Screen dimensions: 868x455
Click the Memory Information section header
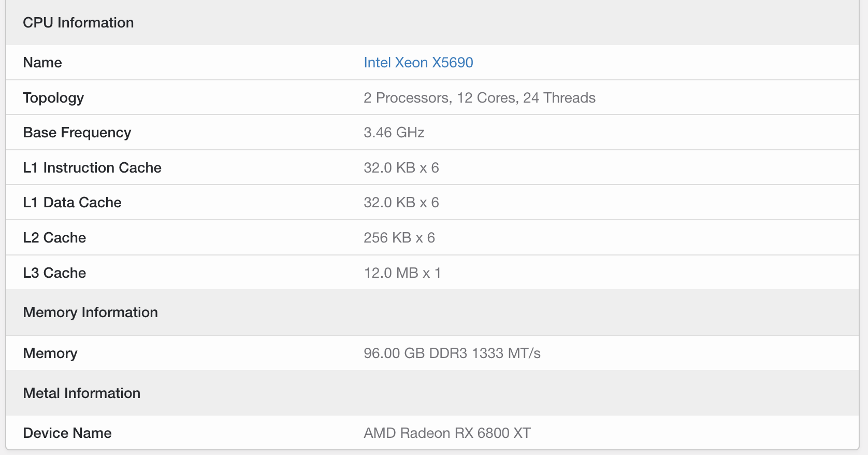tap(90, 312)
